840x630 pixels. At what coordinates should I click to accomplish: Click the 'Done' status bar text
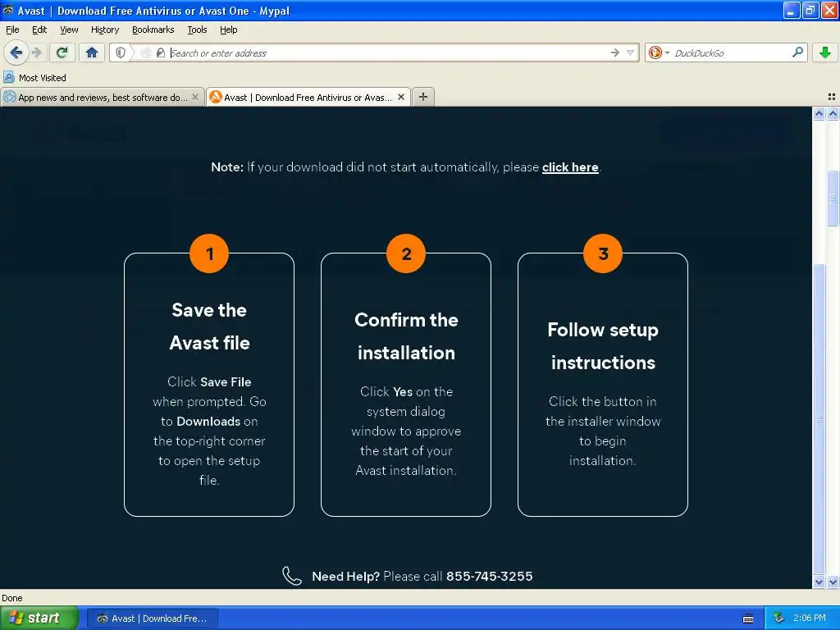point(11,598)
